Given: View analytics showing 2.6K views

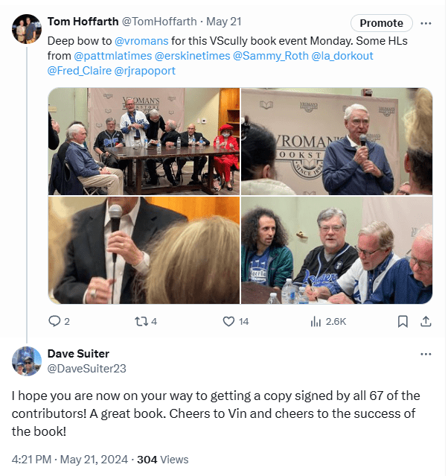Looking at the screenshot, I should pyautogui.click(x=328, y=322).
